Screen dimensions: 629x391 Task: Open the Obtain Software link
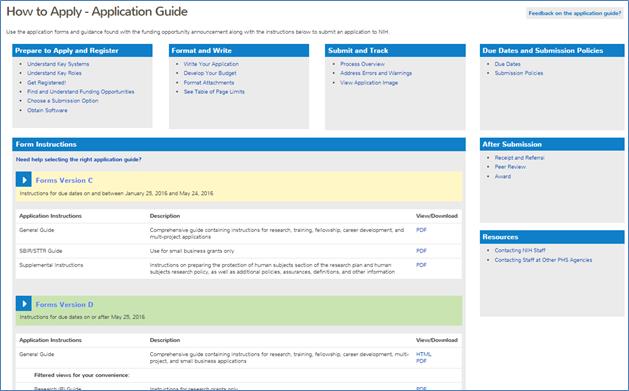tap(47, 110)
